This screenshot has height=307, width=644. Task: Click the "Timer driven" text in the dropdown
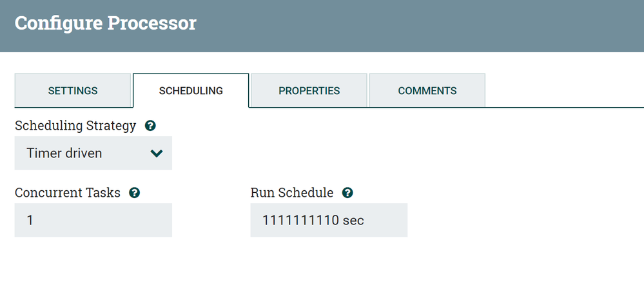[64, 153]
